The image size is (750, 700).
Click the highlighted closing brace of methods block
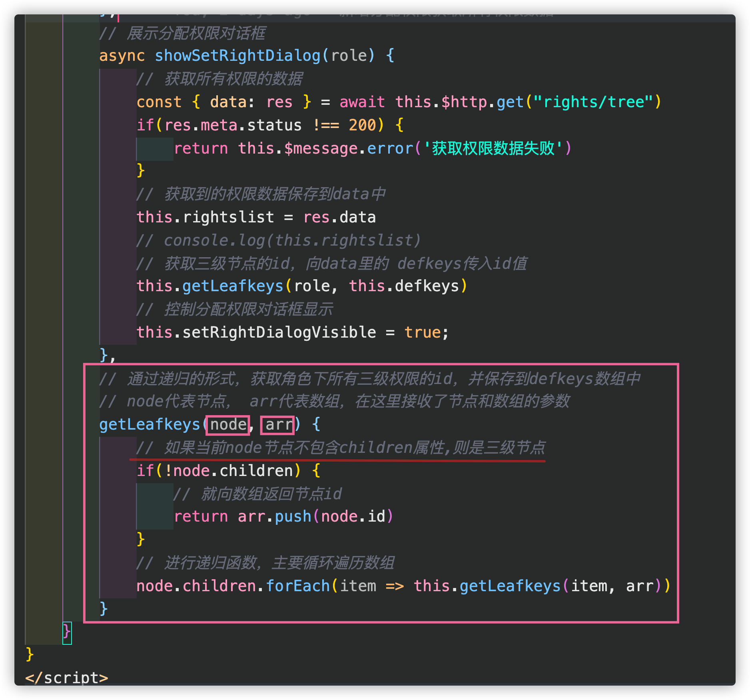point(67,632)
